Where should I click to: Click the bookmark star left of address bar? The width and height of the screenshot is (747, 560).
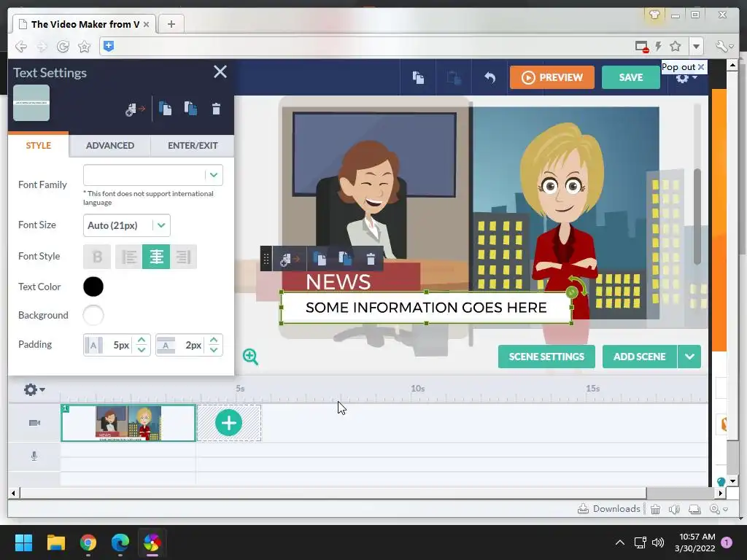pos(85,46)
